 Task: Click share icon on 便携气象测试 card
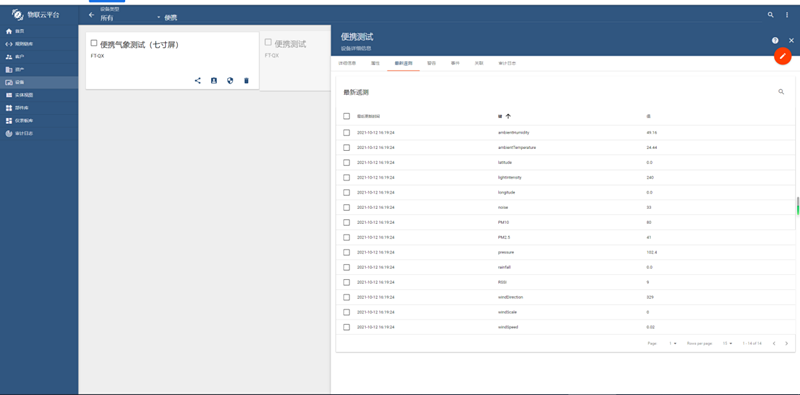click(x=198, y=81)
